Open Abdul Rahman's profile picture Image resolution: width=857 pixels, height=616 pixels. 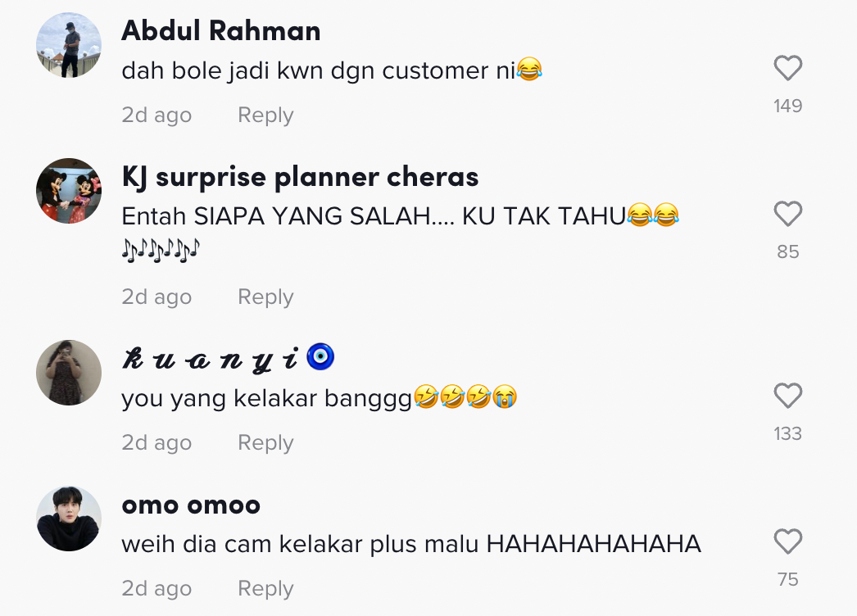click(x=69, y=46)
